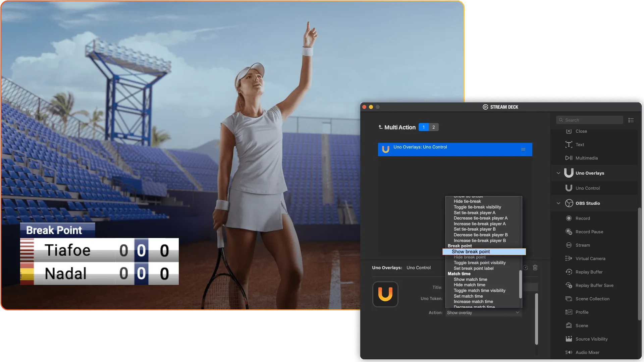Screen dimensions: 644x362
Task: Click the Search field in actions sidebar
Action: 589,120
